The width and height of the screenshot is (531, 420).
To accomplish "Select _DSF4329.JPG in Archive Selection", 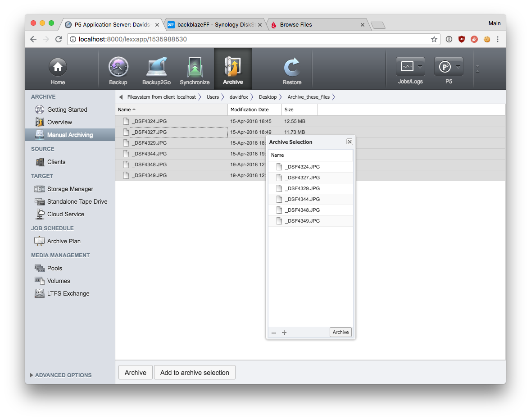I will pos(311,188).
